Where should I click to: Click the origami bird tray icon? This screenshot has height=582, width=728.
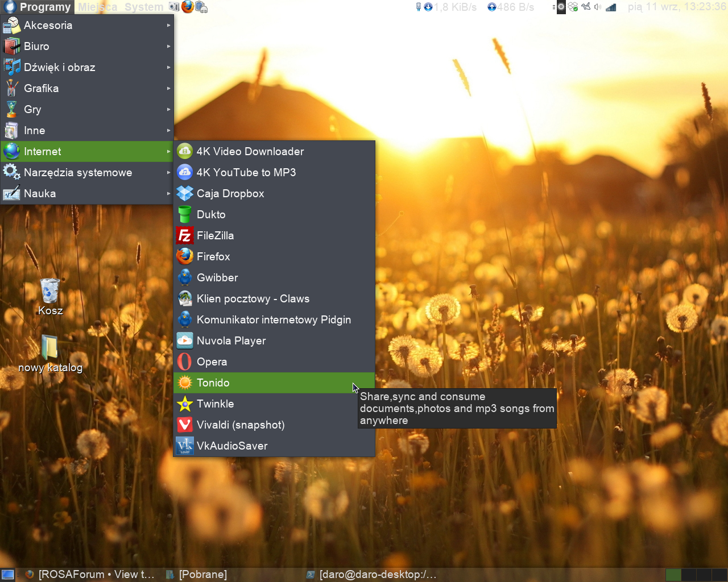586,7
